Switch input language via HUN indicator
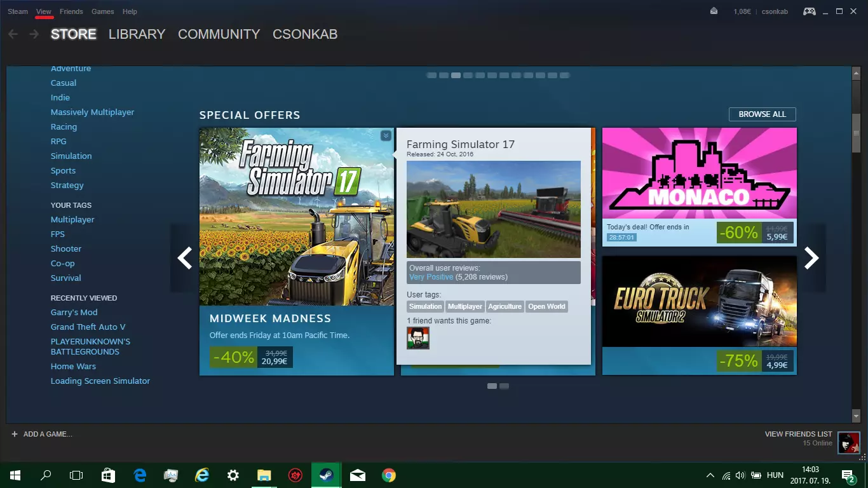Screen dimensions: 868x488 click(x=775, y=475)
